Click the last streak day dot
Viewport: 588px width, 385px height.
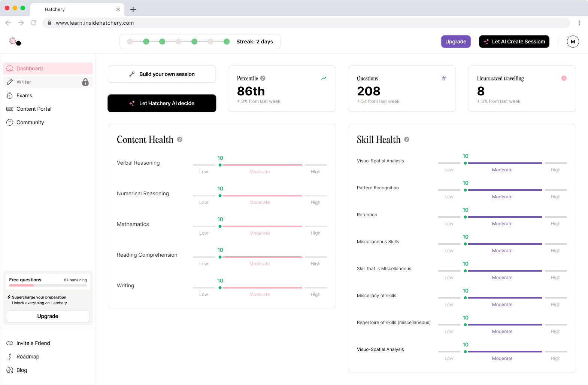227,42
